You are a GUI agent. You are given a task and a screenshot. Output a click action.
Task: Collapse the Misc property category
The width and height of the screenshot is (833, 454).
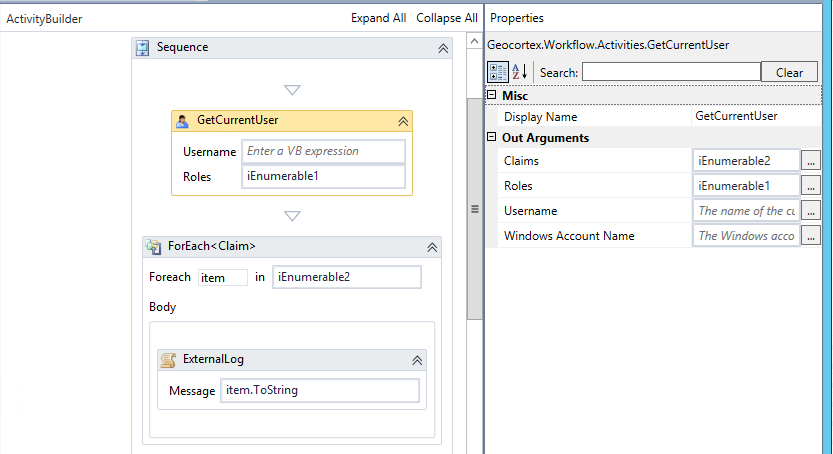(x=492, y=95)
